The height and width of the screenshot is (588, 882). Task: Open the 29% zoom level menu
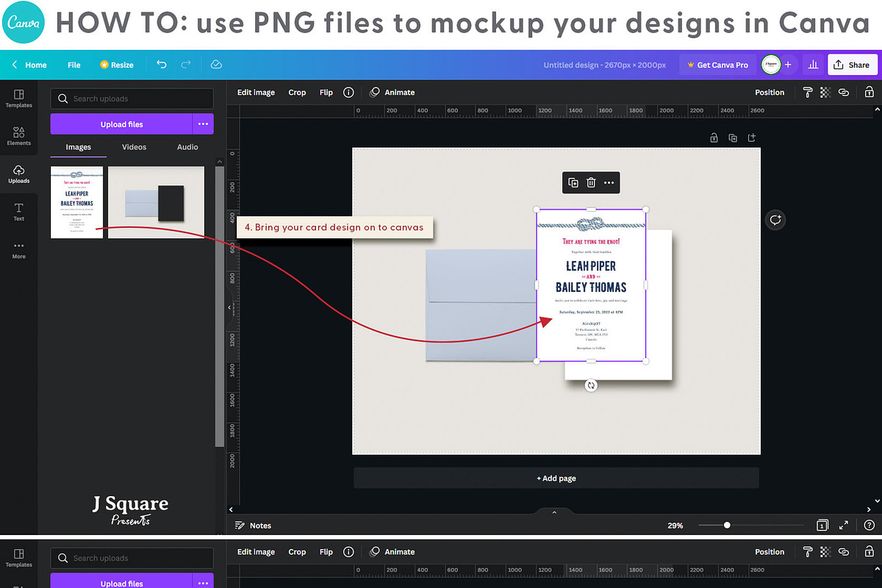[x=675, y=526]
